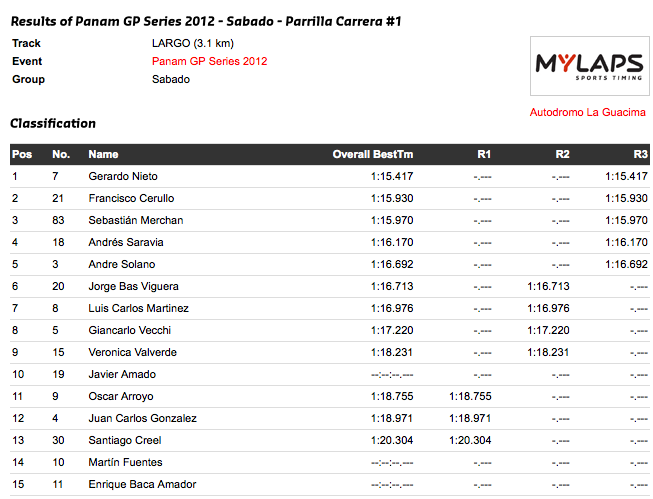Click Jorge Bas Viguera's R2 time
This screenshot has width=653, height=499.
[548, 286]
